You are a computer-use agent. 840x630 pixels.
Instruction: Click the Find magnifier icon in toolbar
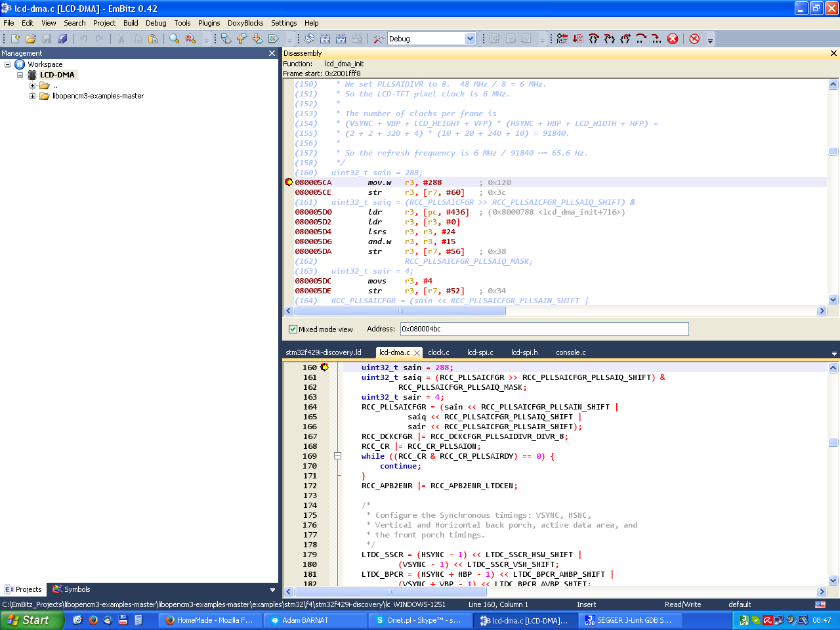[174, 39]
